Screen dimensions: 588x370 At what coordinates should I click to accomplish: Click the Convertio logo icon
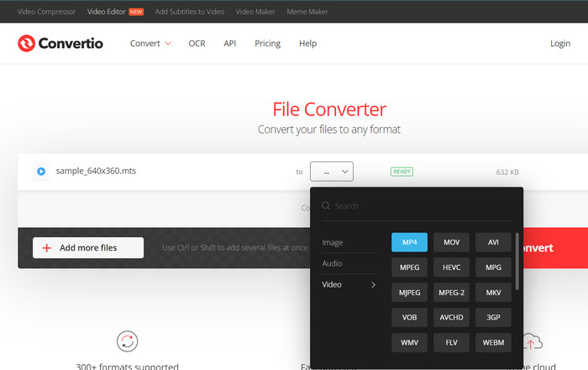pyautogui.click(x=26, y=44)
